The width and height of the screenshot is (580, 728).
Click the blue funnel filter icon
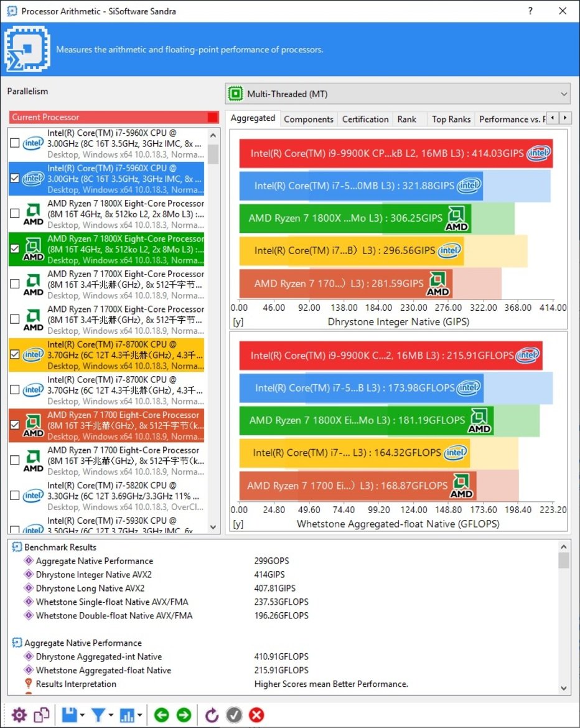click(x=98, y=714)
